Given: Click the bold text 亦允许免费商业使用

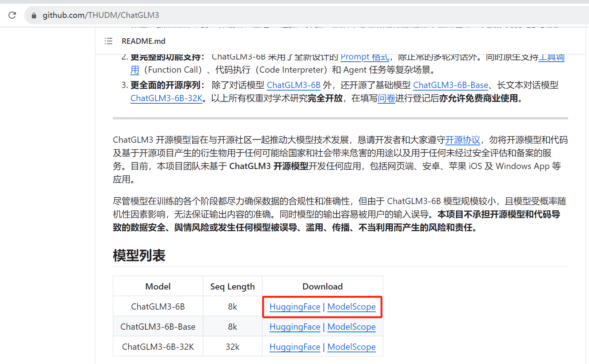Looking at the screenshot, I should tap(478, 98).
